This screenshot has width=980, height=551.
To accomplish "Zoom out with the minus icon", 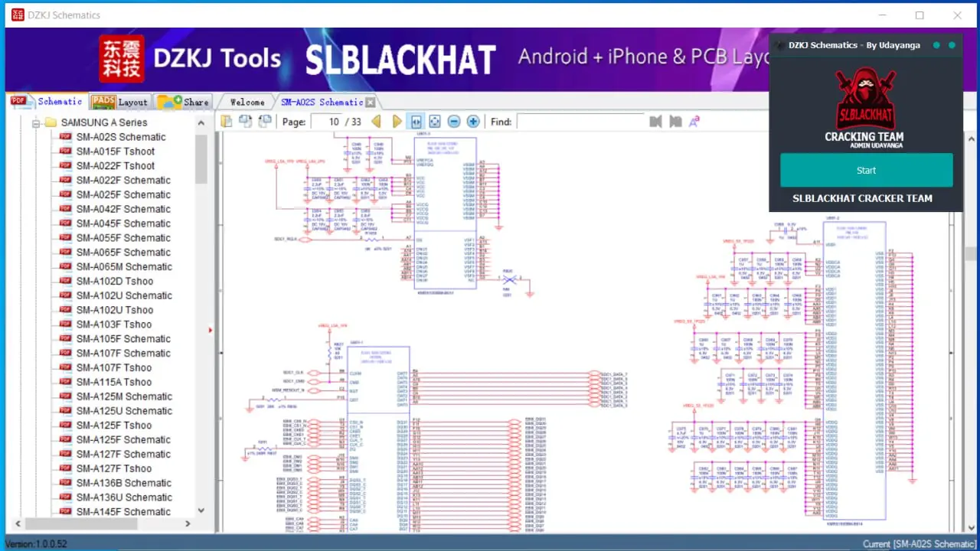I will pos(454,121).
